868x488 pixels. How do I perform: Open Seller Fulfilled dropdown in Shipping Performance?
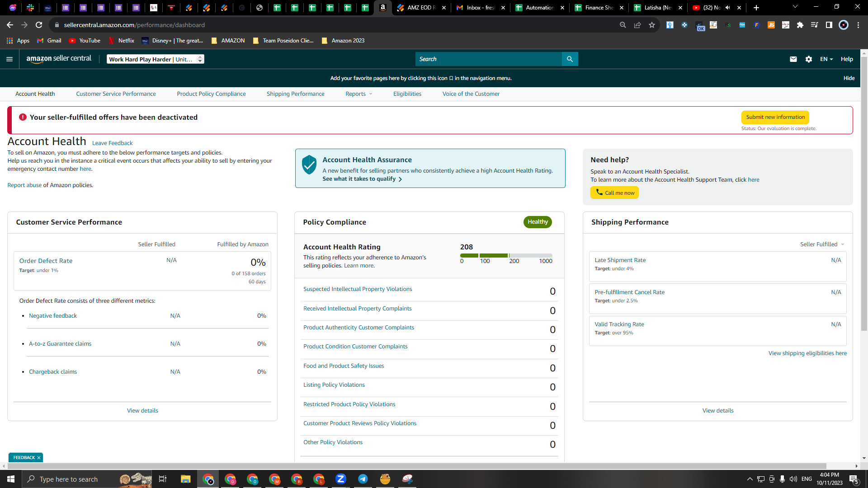(822, 244)
